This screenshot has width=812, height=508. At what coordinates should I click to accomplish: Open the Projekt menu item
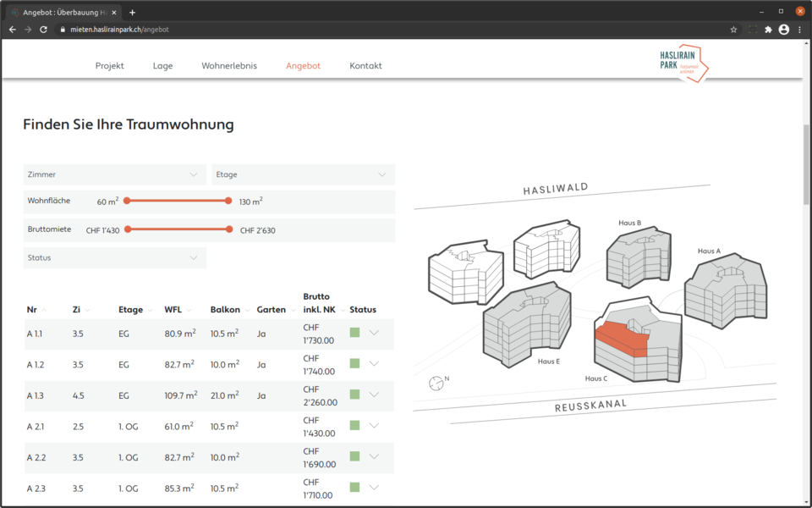[109, 66]
